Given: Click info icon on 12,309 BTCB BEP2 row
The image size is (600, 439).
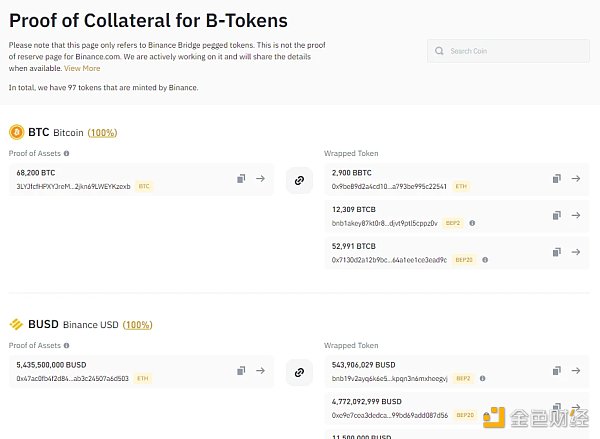Looking at the screenshot, I should tap(472, 223).
